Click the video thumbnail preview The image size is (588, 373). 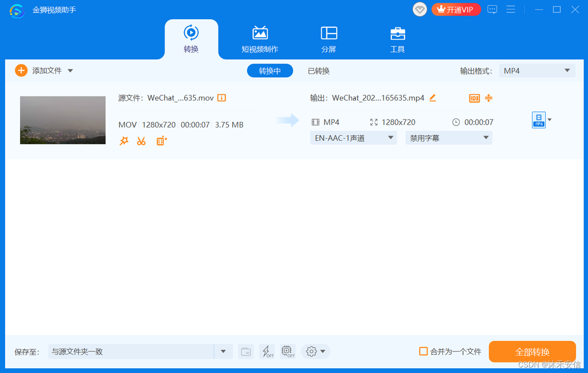(x=63, y=120)
